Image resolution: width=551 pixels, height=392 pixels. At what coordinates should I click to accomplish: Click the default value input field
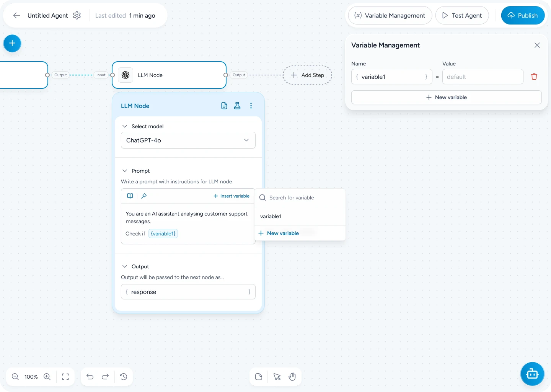483,77
